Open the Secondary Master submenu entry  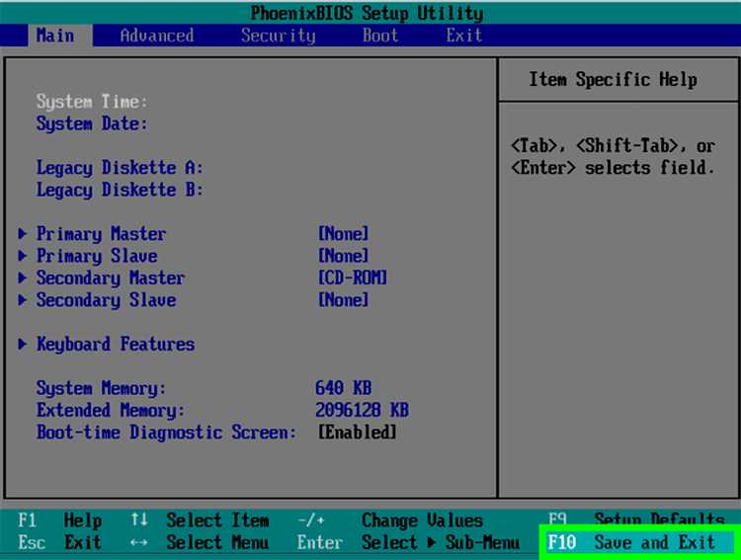coord(111,278)
